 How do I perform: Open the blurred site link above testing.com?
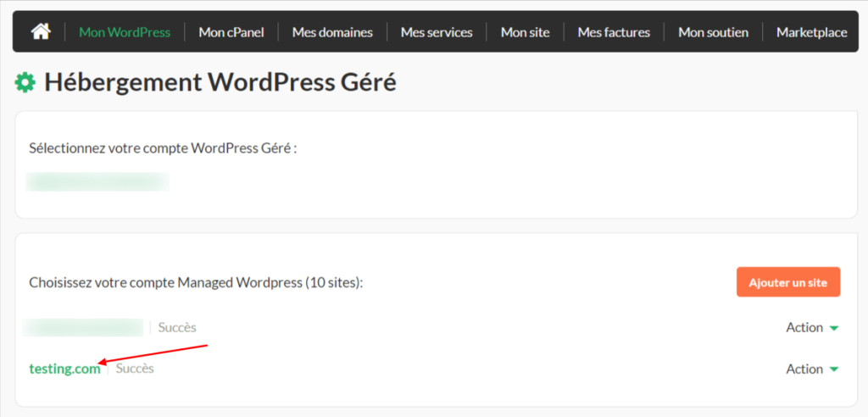[x=83, y=327]
